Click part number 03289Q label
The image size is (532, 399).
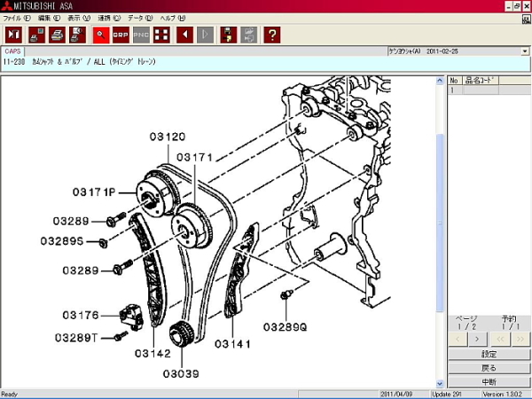tap(284, 325)
